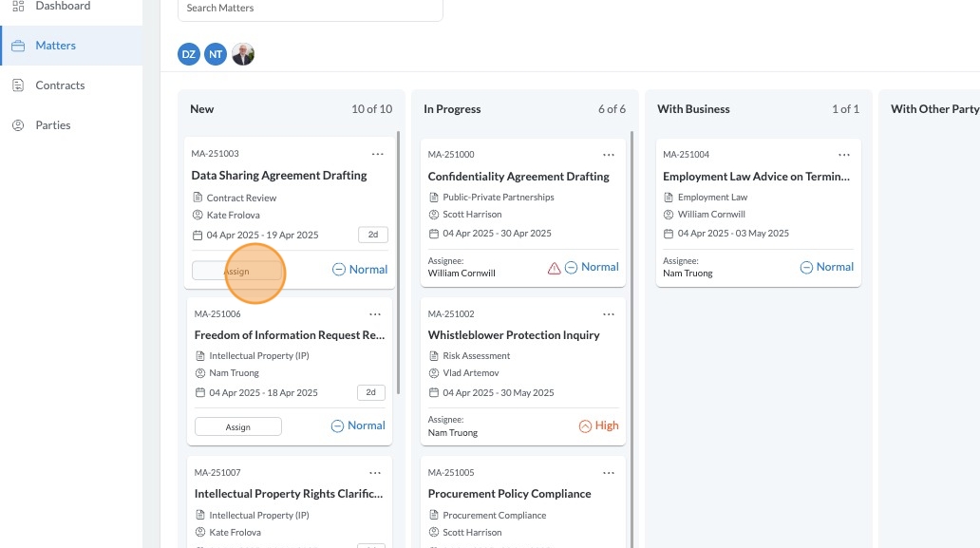Focus the Search Matters input field

[x=310, y=9]
